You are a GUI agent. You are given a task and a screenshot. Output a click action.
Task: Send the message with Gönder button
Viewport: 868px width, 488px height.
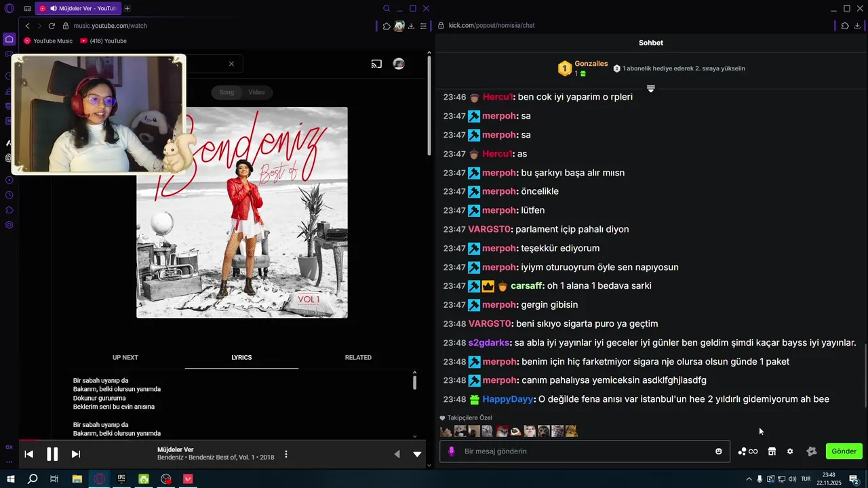click(x=844, y=451)
